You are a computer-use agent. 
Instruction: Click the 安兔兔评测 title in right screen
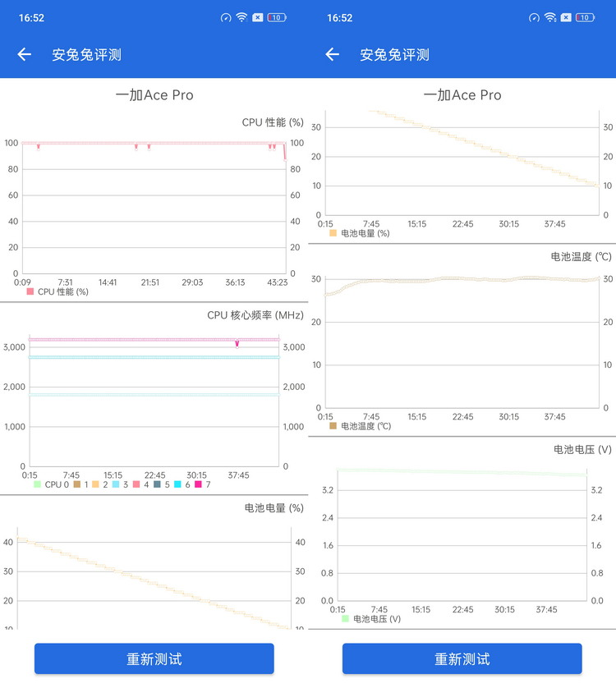(x=395, y=55)
